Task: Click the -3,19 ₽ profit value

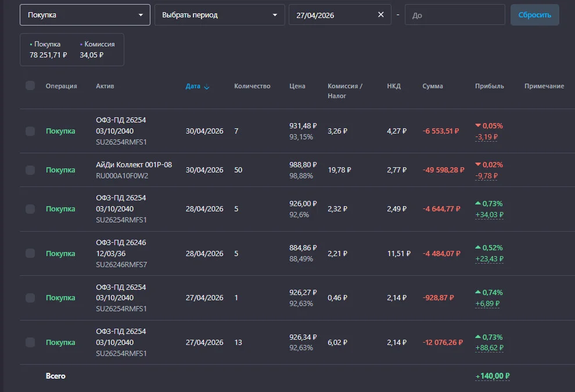Action: [x=486, y=137]
